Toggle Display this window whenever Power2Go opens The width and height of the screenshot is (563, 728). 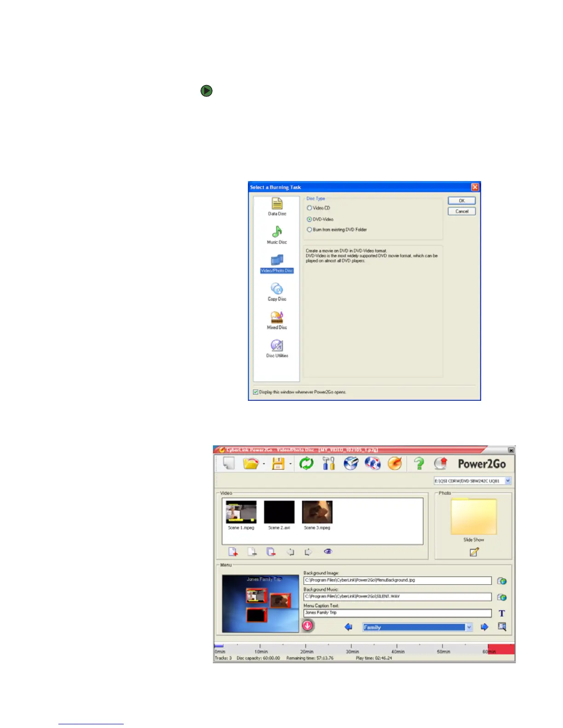(x=256, y=392)
